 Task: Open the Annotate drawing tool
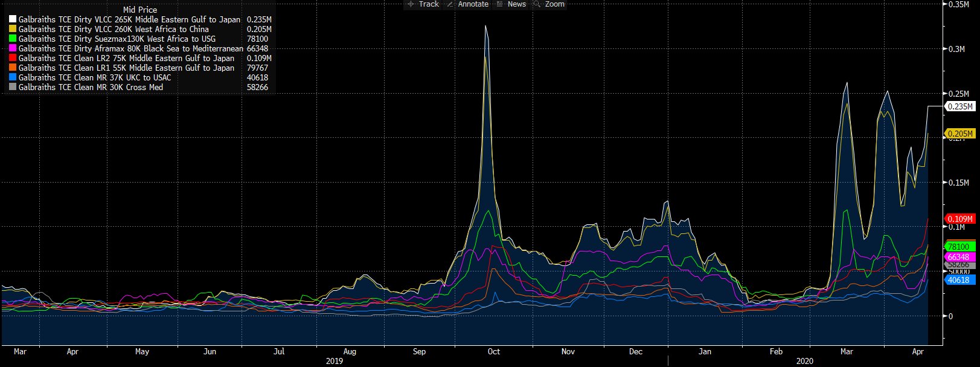[x=467, y=4]
